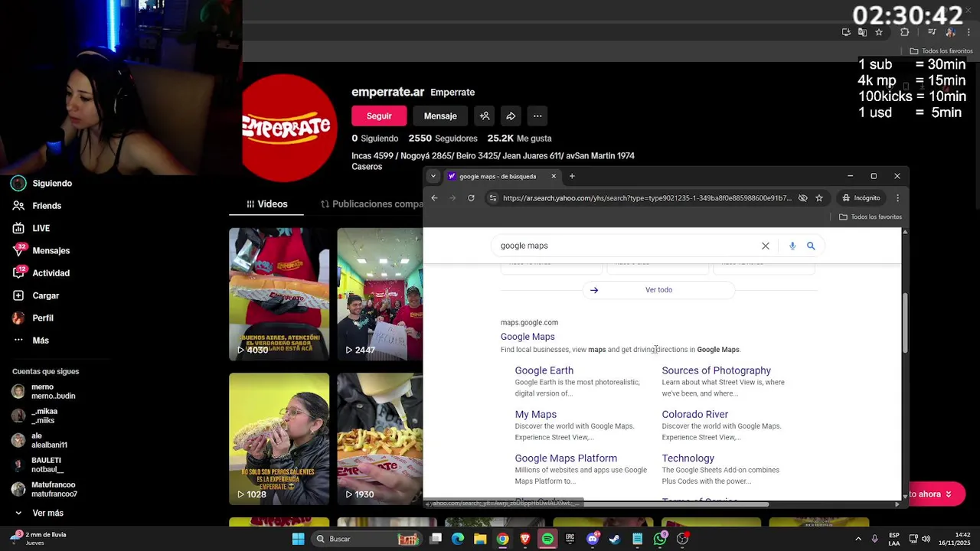Open WhatsApp from the taskbar
Screen dimensions: 980x551
[660, 539]
